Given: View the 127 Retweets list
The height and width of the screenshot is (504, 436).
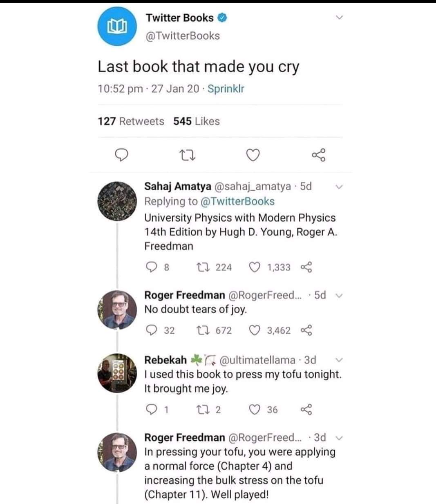Looking at the screenshot, I should [x=131, y=121].
